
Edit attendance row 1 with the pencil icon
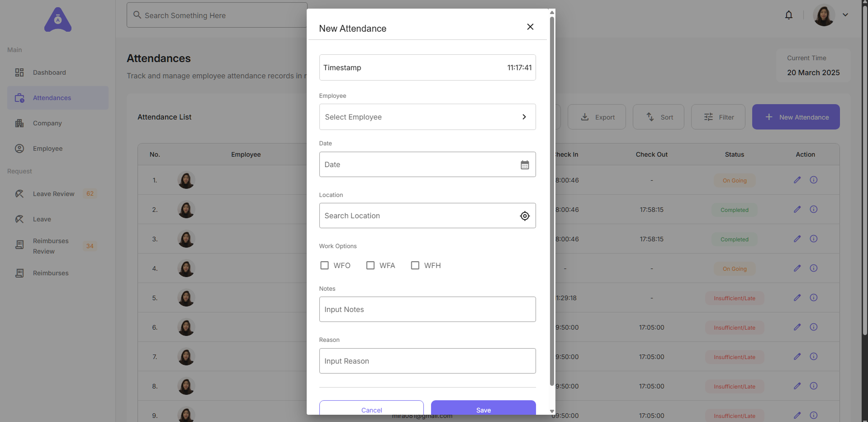(x=797, y=180)
